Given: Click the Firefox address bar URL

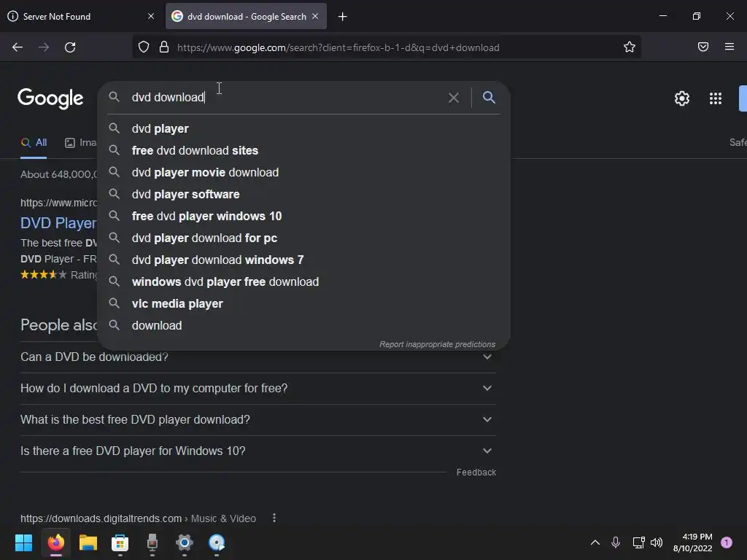Looking at the screenshot, I should pyautogui.click(x=338, y=47).
